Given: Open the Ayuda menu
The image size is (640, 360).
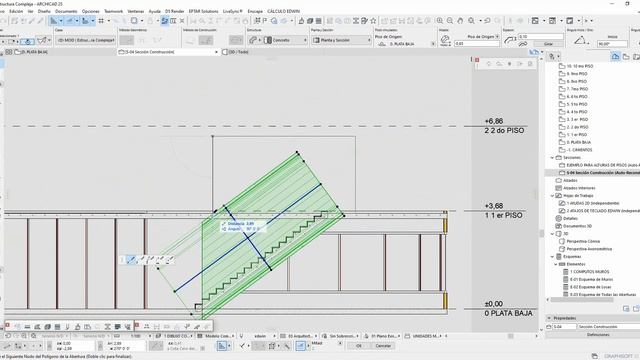Looking at the screenshot, I should pos(154,11).
